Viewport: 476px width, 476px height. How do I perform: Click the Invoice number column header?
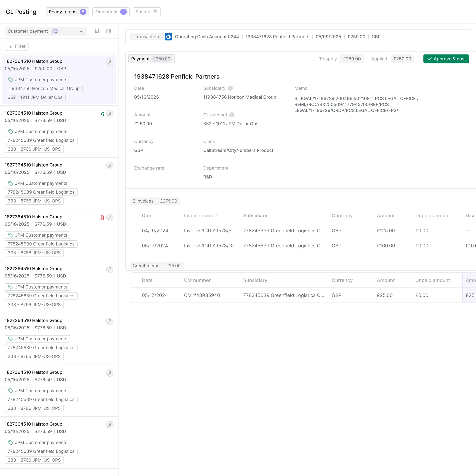(202, 216)
